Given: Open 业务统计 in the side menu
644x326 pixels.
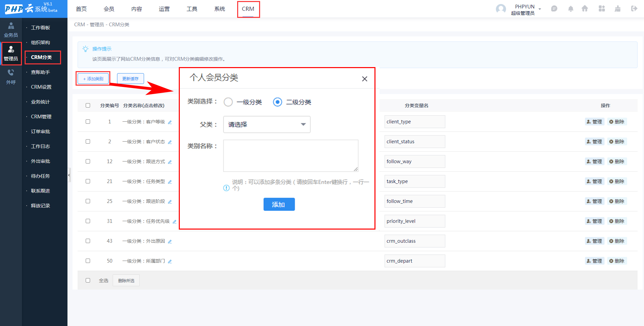Looking at the screenshot, I should pyautogui.click(x=40, y=102).
